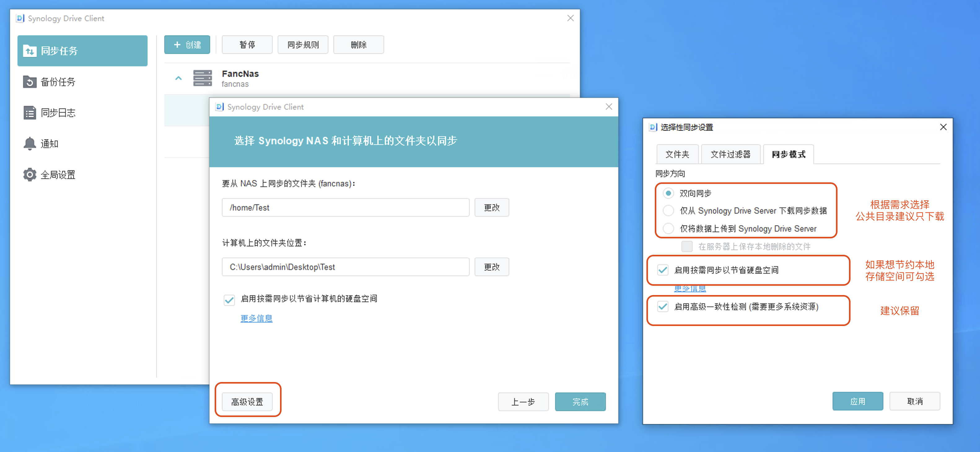Toggle 启用高级一致性检测 checkbox
The width and height of the screenshot is (980, 452).
(x=663, y=306)
